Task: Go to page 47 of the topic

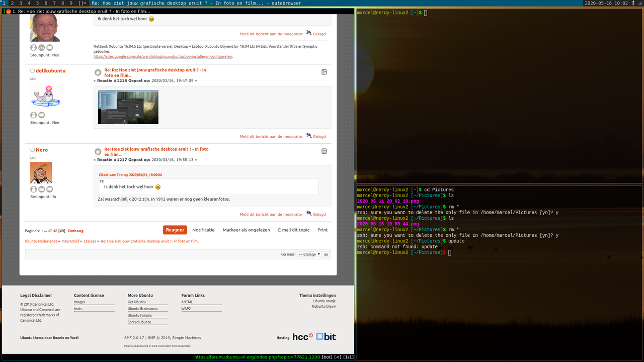Action: pos(50,231)
